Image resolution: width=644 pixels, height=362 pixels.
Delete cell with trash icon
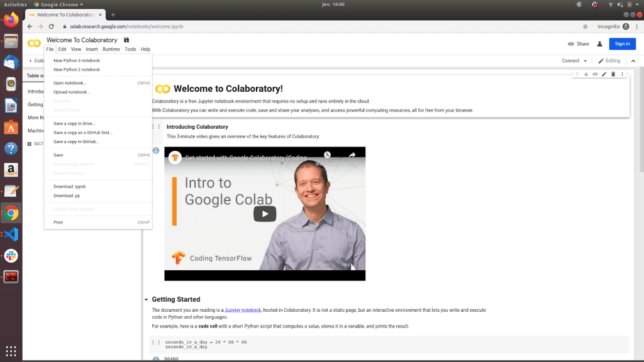tap(613, 74)
